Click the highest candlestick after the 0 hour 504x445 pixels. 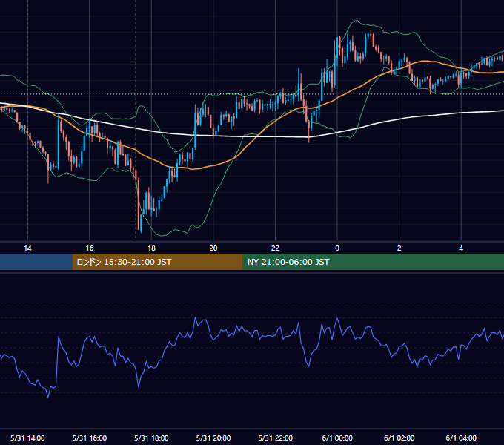coord(371,35)
